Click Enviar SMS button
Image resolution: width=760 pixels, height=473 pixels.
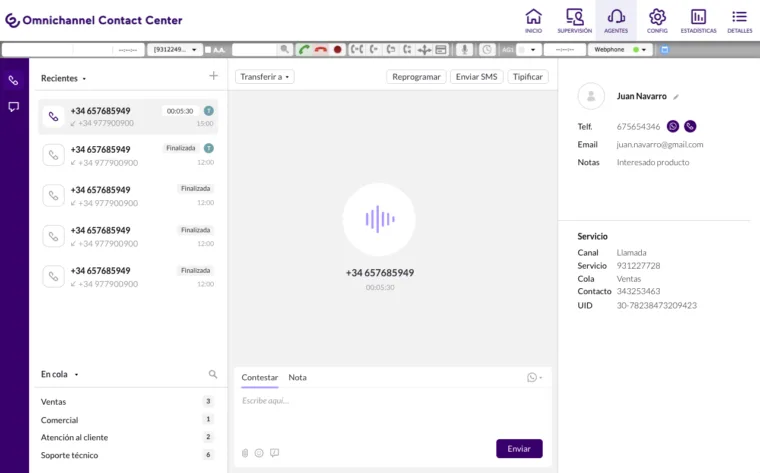click(x=476, y=77)
